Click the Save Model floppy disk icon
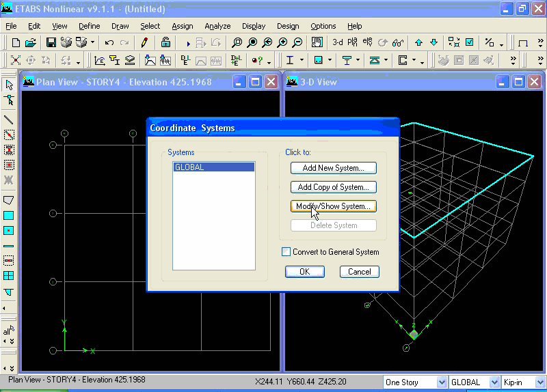 point(51,42)
